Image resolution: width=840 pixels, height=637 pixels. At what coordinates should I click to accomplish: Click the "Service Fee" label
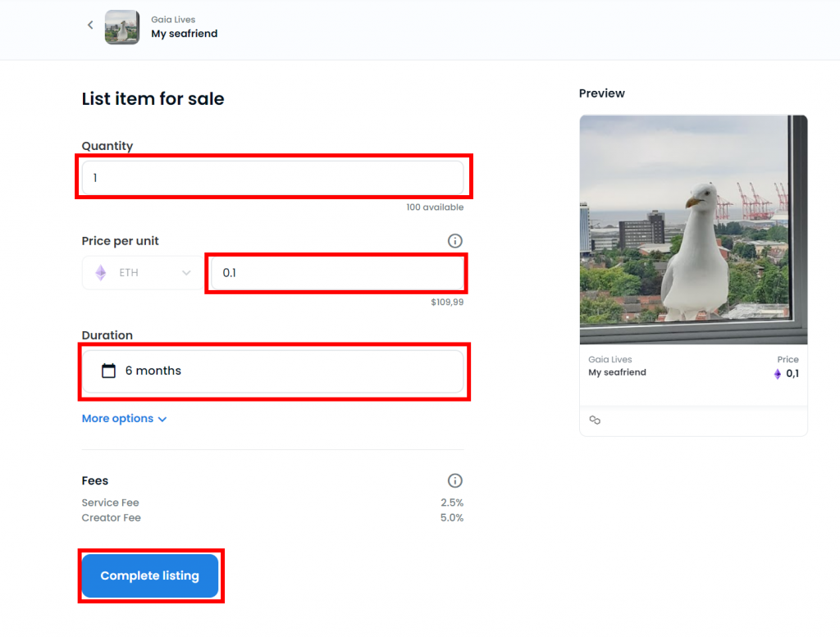(x=111, y=503)
